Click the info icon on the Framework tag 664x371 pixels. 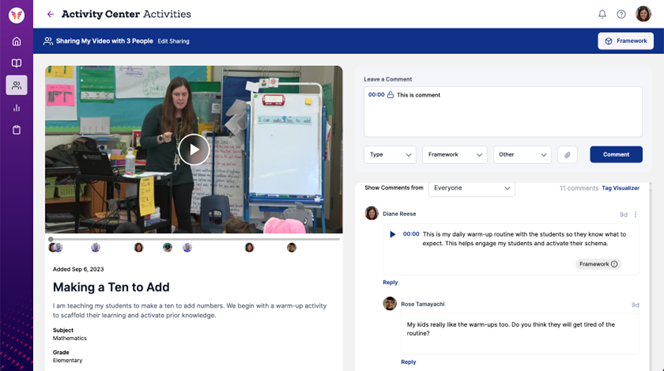coord(614,264)
